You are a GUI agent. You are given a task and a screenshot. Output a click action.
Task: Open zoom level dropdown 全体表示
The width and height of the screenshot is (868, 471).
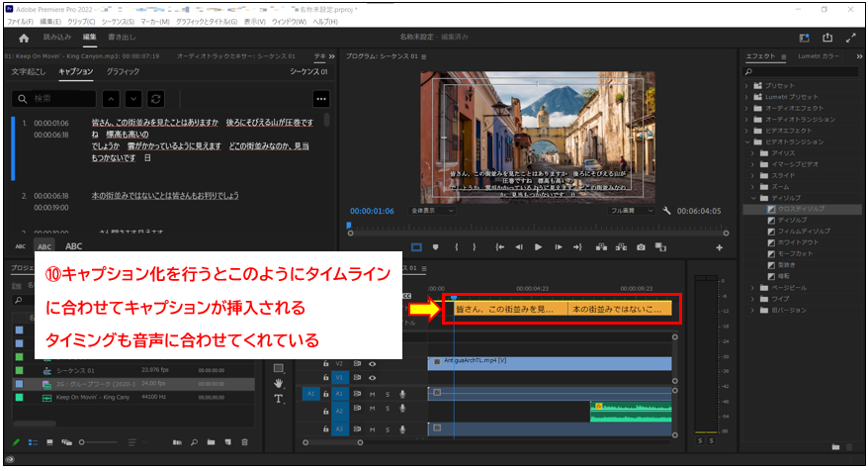(x=432, y=211)
